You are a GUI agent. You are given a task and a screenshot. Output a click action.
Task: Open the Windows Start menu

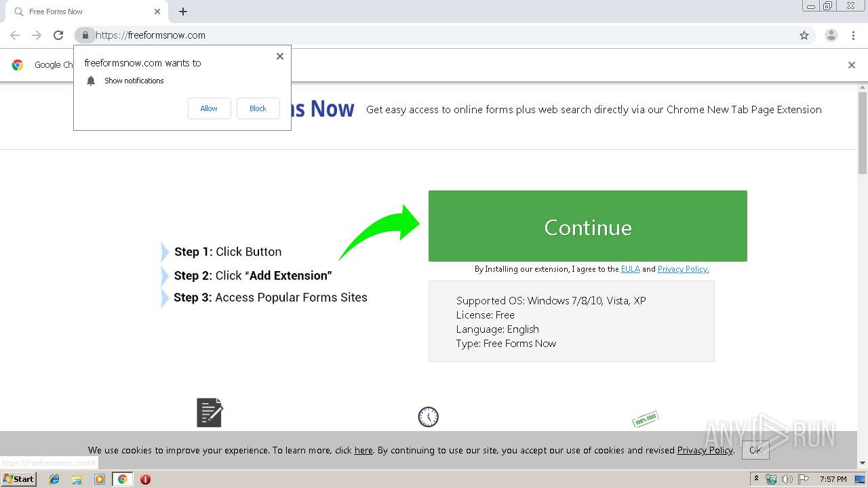tap(19, 479)
